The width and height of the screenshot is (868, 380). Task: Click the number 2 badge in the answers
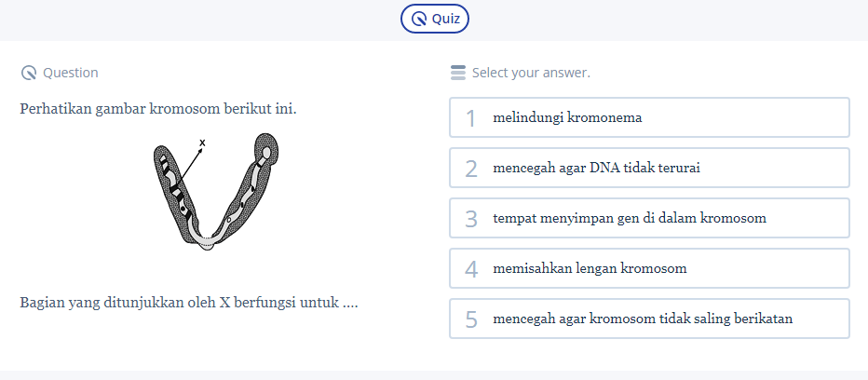click(471, 169)
